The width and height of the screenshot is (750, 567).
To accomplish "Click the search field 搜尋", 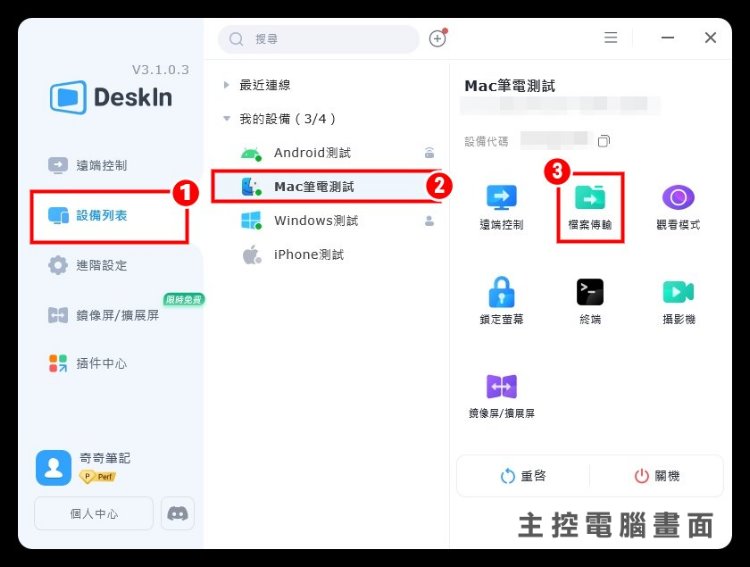I will (x=319, y=39).
